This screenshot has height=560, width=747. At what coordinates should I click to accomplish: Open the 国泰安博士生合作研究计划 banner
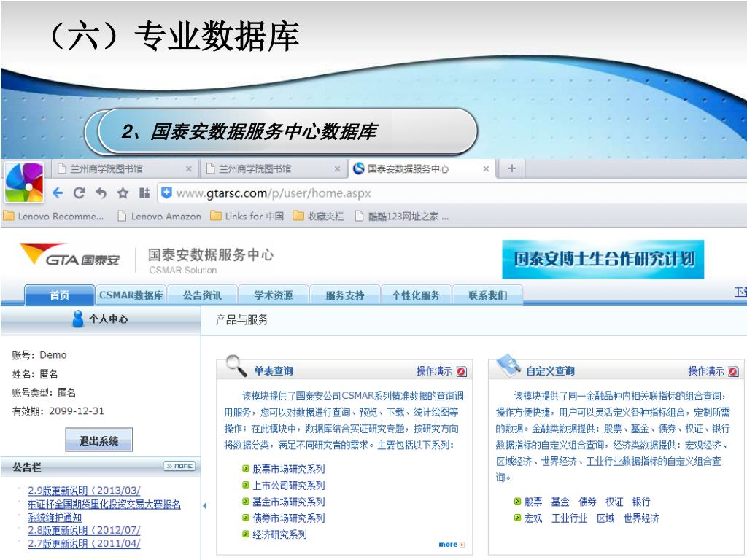tap(603, 260)
